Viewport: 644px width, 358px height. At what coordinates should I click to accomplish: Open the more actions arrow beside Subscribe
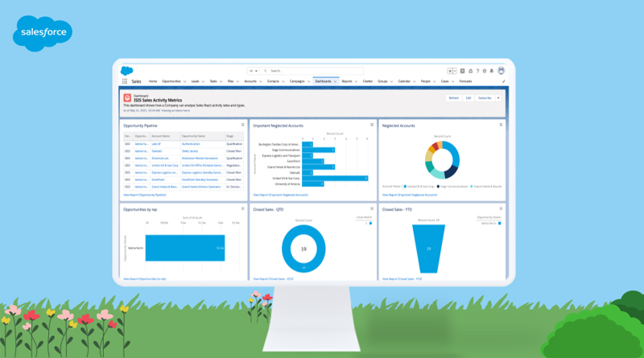(x=498, y=98)
